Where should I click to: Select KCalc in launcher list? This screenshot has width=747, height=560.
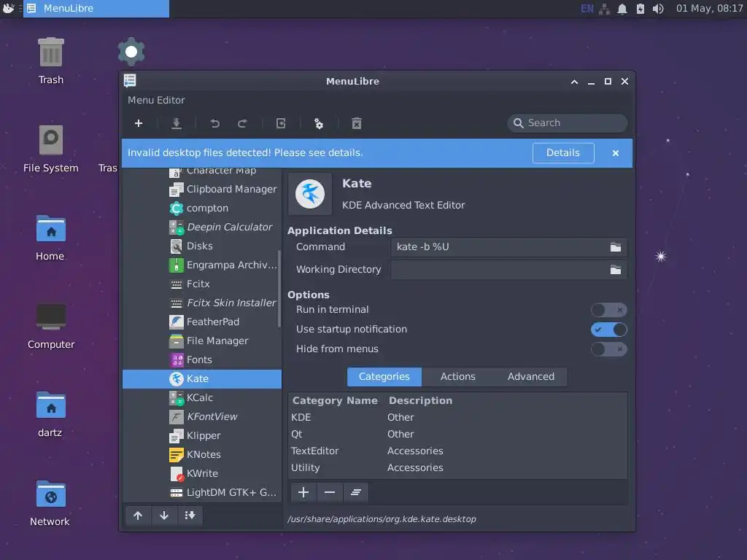click(202, 397)
